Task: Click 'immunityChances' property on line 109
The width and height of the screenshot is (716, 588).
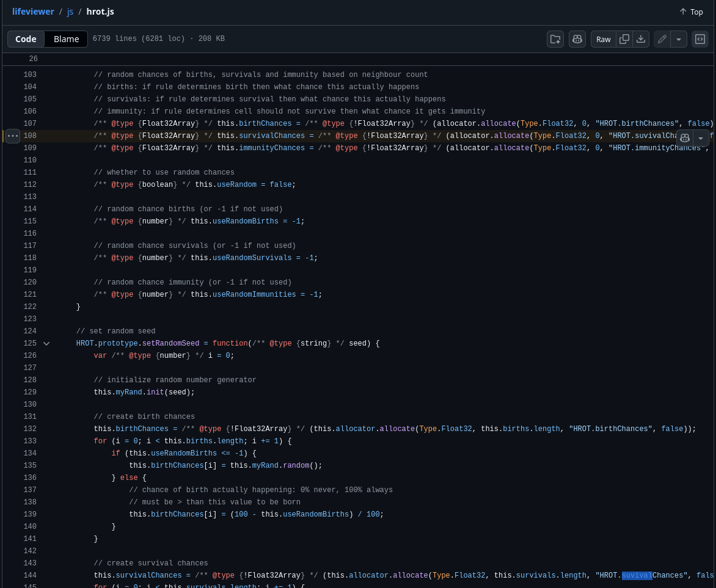Action: [x=272, y=148]
